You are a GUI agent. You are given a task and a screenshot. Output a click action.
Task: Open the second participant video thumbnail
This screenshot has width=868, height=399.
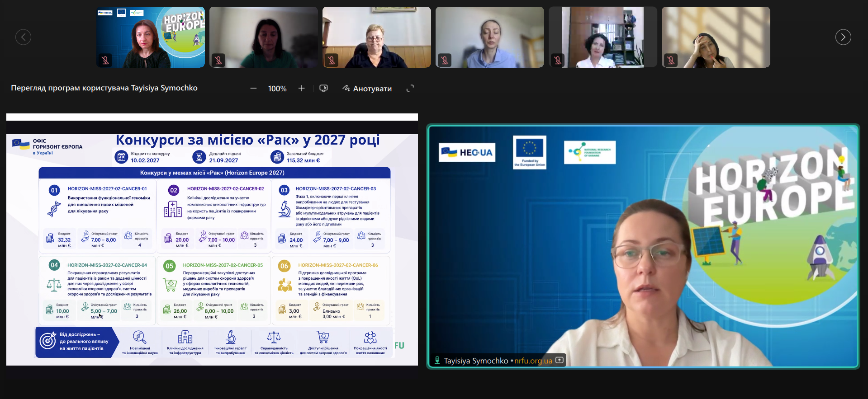click(264, 37)
